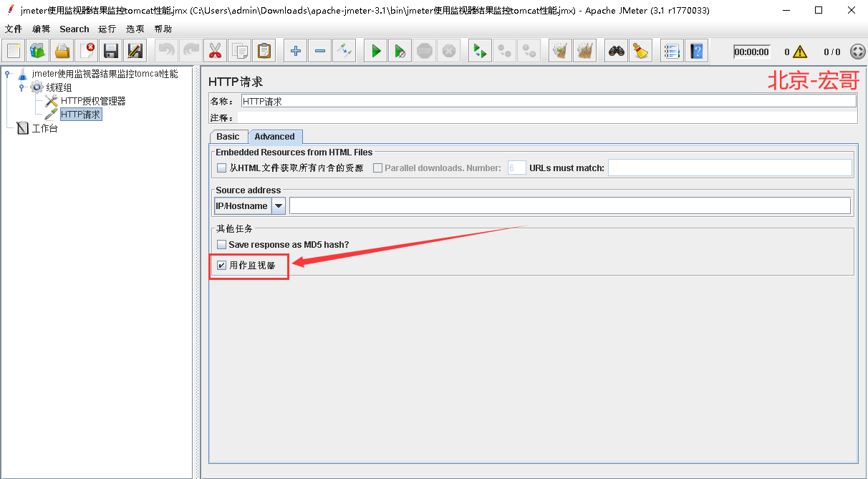Select 线程组 in the tree
The width and height of the screenshot is (868, 479).
tap(59, 87)
